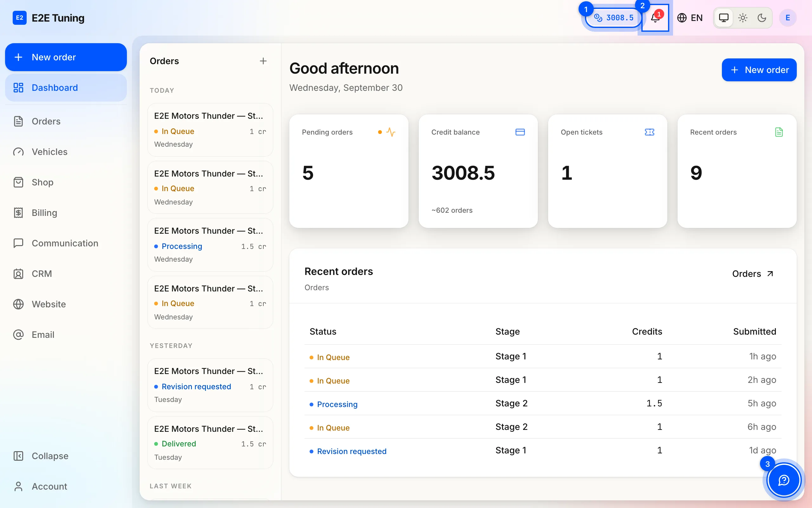The image size is (812, 508).
Task: Click the Submitted column header
Action: tap(754, 331)
